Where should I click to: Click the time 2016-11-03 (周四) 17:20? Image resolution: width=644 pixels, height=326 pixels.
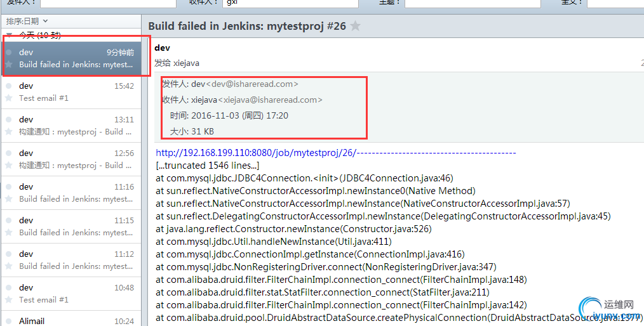click(240, 115)
